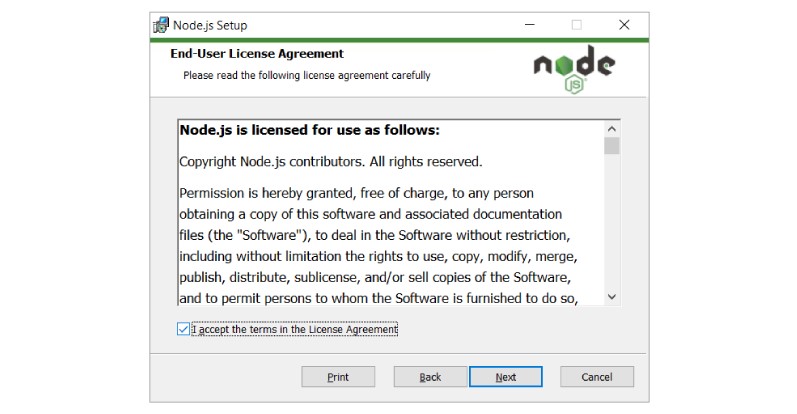Click the license text scroll up arrow

pyautogui.click(x=612, y=129)
